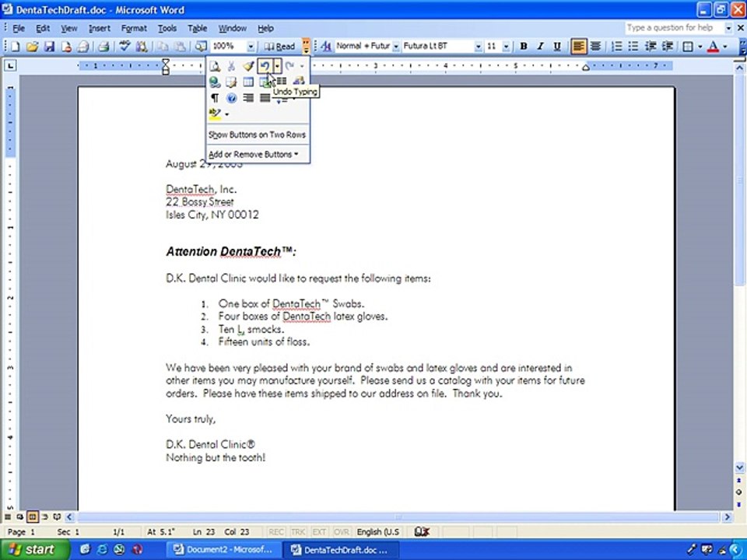The height and width of the screenshot is (560, 747).
Task: Open the Table menu
Action: point(197,29)
